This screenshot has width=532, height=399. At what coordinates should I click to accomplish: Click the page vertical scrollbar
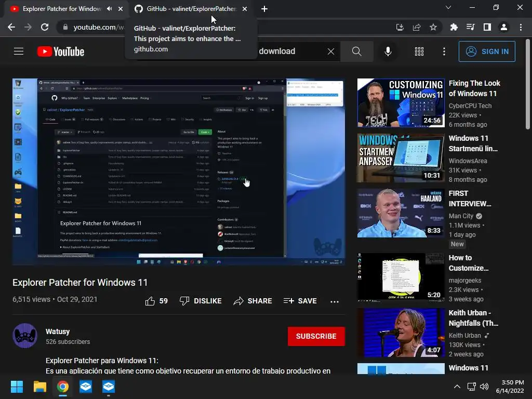pyautogui.click(x=528, y=85)
